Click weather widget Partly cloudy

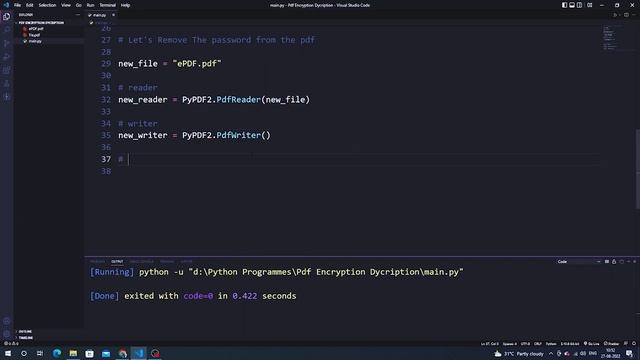coord(519,353)
